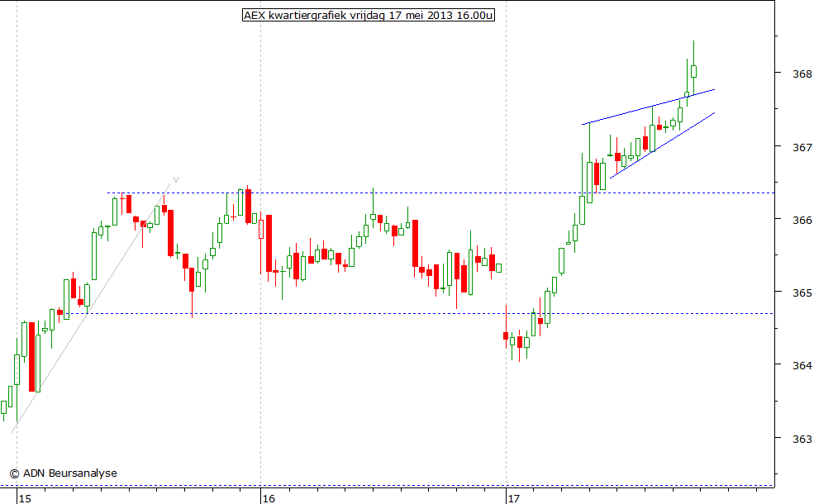Click the price axis label 367

(x=802, y=147)
